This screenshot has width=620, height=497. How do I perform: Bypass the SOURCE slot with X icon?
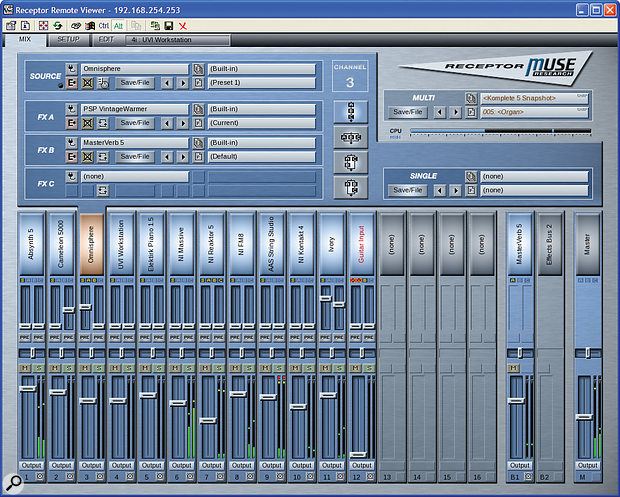pyautogui.click(x=87, y=83)
